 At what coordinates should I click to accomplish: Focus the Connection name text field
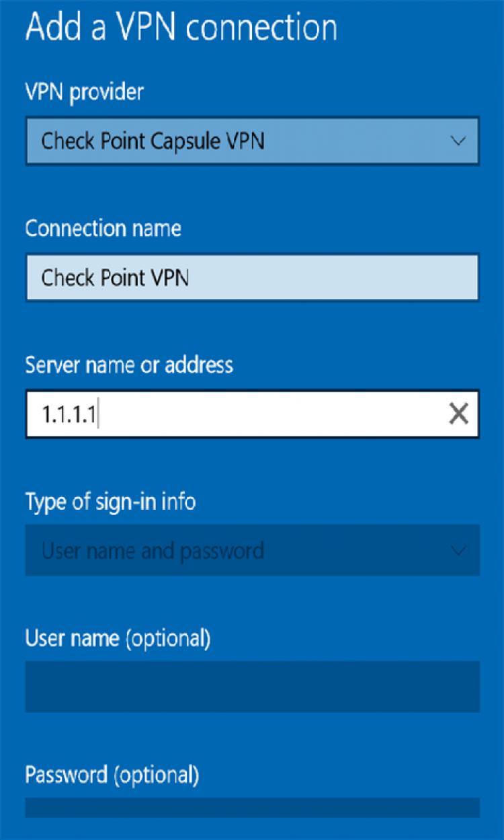[252, 277]
